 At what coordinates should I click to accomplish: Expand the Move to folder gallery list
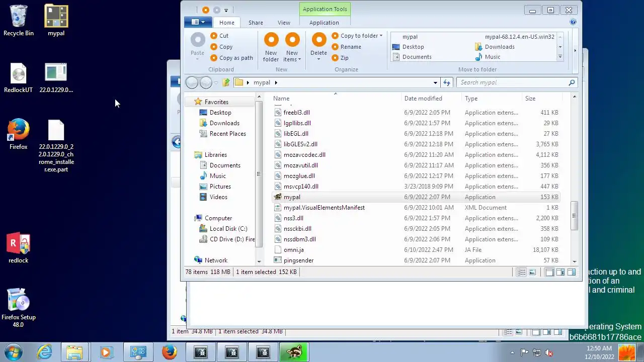tap(560, 57)
